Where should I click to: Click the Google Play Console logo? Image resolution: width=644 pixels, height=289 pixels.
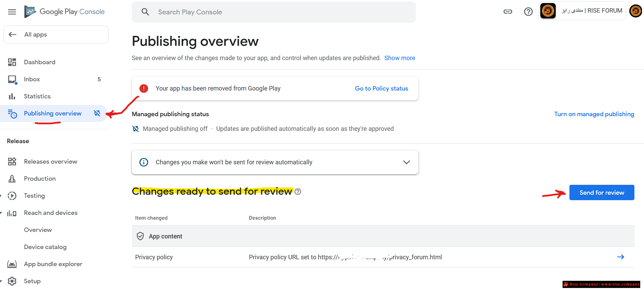tap(64, 12)
